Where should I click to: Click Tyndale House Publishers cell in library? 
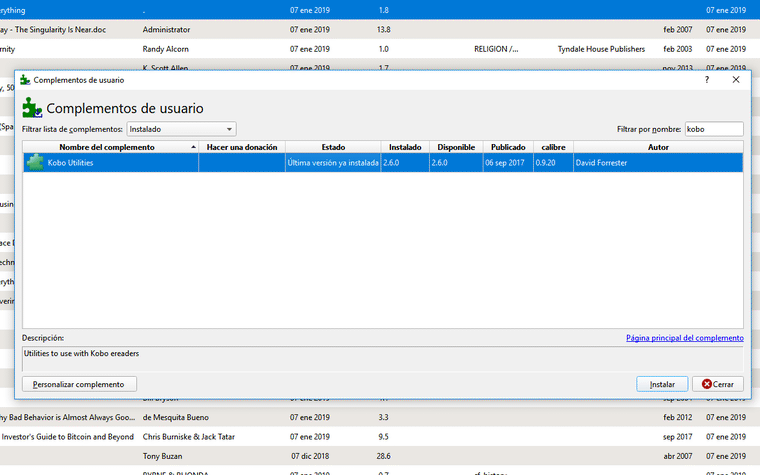coord(601,49)
